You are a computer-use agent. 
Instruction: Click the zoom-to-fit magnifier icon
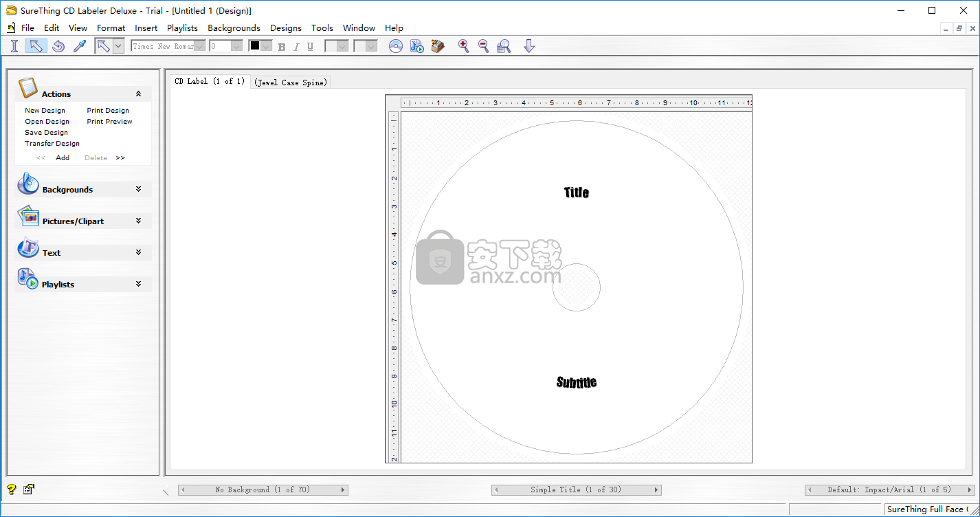pyautogui.click(x=504, y=46)
